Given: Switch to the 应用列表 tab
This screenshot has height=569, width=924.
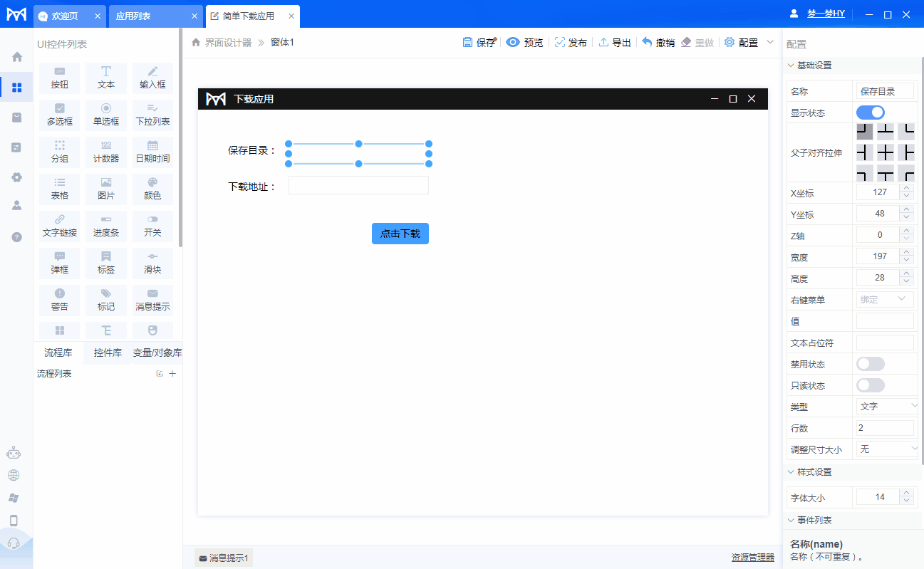Looking at the screenshot, I should pyautogui.click(x=155, y=16).
